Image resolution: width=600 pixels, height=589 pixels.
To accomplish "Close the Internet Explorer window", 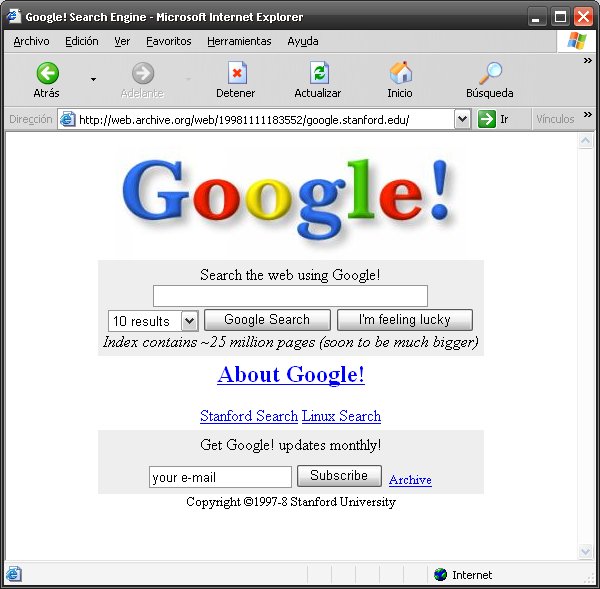I will coord(584,17).
